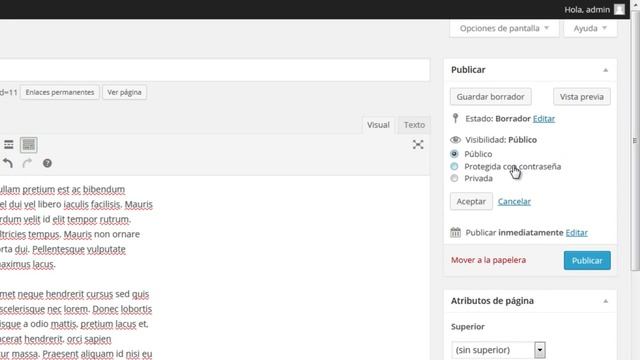This screenshot has height=360, width=640.
Task: Edit the Publicar inmediatamente date
Action: 576,232
